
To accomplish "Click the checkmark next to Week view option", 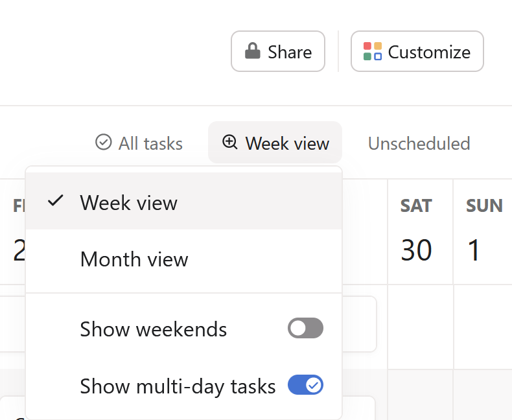I will pos(56,202).
